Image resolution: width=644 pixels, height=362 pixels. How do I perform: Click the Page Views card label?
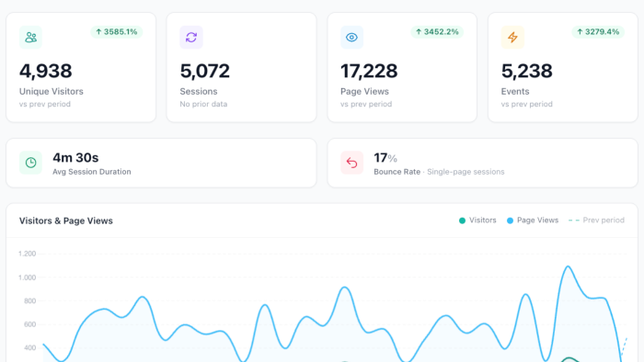pyautogui.click(x=364, y=92)
